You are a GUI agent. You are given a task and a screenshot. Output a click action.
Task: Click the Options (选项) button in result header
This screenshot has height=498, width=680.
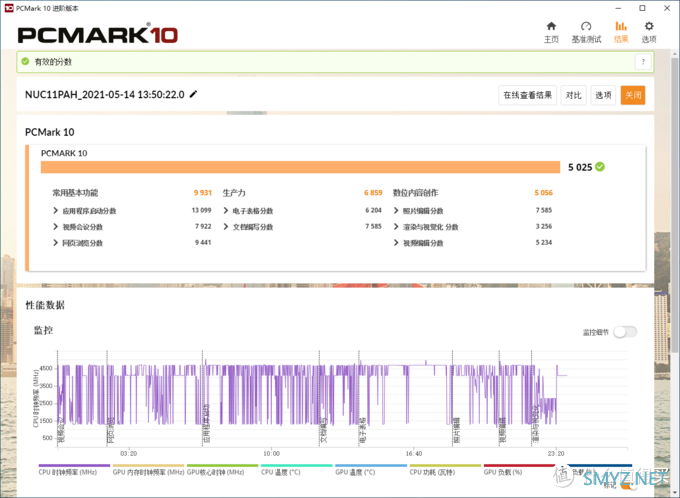[x=603, y=95]
